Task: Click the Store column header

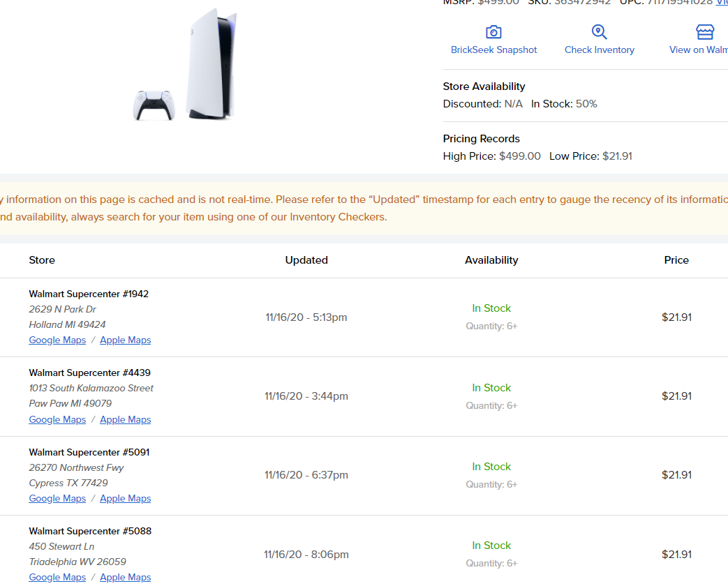Action: (x=42, y=260)
